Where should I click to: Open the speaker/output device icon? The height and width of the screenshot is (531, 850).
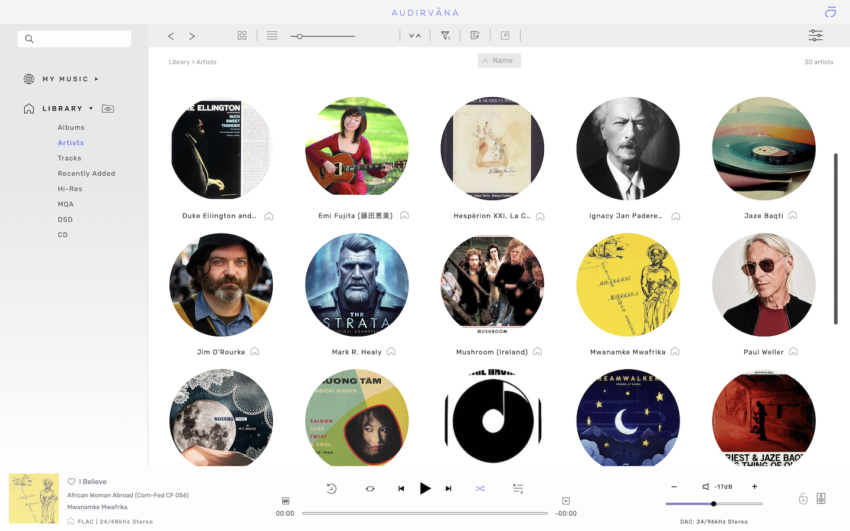[821, 498]
